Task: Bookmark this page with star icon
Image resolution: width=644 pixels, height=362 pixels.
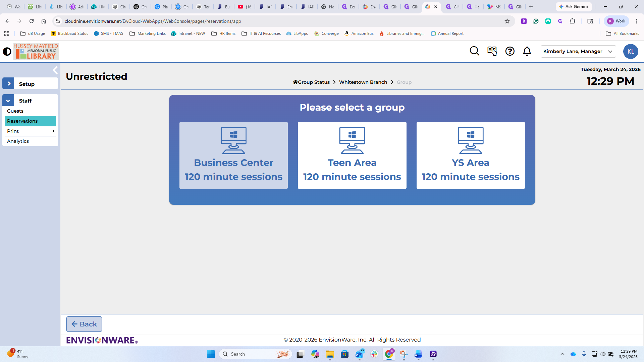Action: point(507,21)
